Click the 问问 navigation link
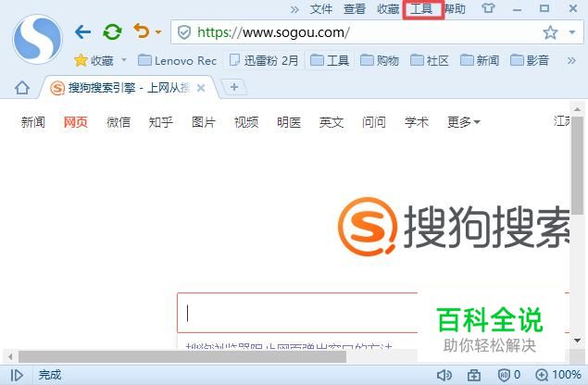The height and width of the screenshot is (385, 588). [x=374, y=122]
